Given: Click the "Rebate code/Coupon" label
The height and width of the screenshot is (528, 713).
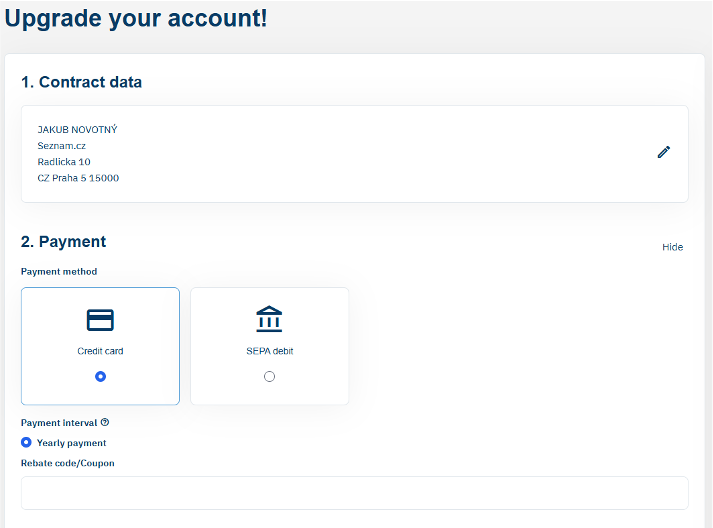Looking at the screenshot, I should click(x=67, y=463).
